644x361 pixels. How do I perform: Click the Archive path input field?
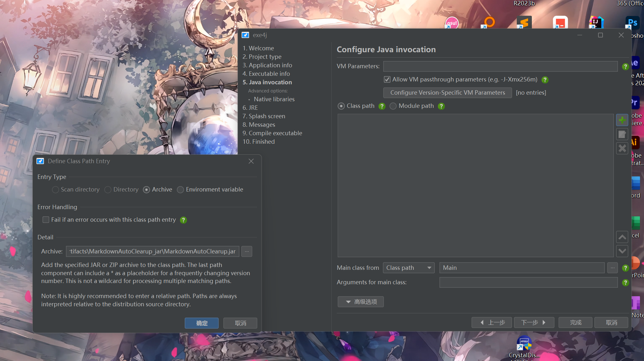pyautogui.click(x=153, y=252)
